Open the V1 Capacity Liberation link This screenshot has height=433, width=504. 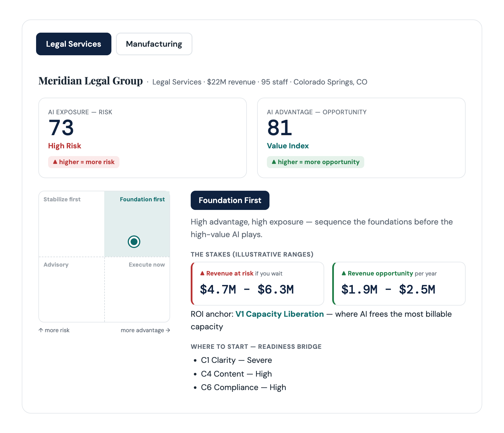point(279,314)
